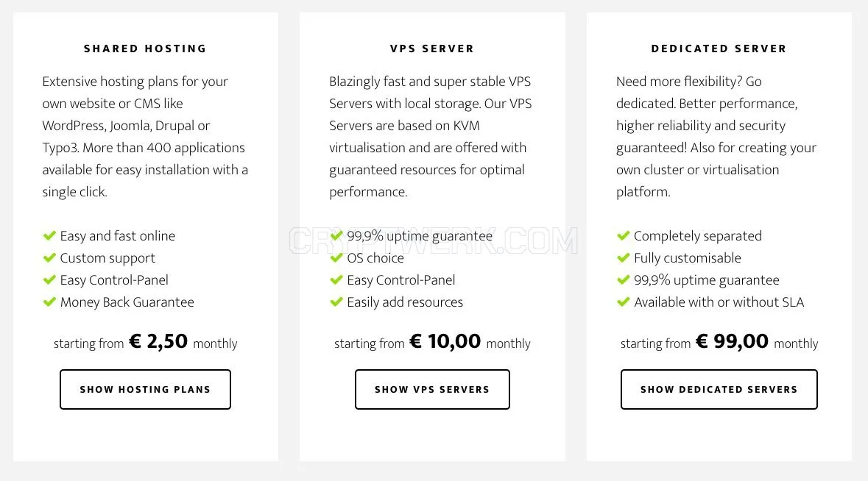Click checkmark icon next to Completely separated
Screen dimensions: 868x481
click(x=624, y=236)
